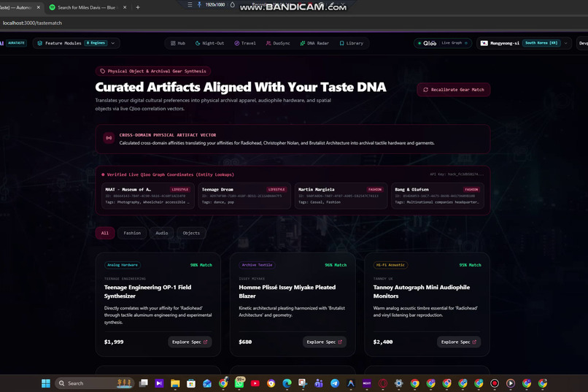This screenshot has width=588, height=392.
Task: Click the Cross-Domain vector signal icon
Action: click(x=109, y=138)
